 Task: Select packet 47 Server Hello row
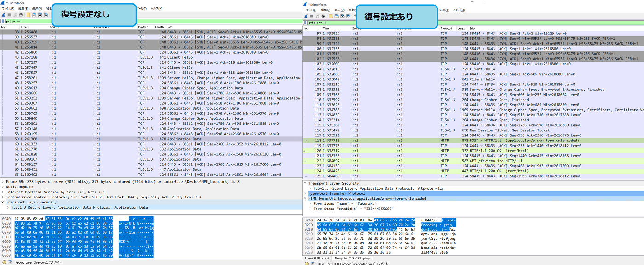pyautogui.click(x=151, y=78)
